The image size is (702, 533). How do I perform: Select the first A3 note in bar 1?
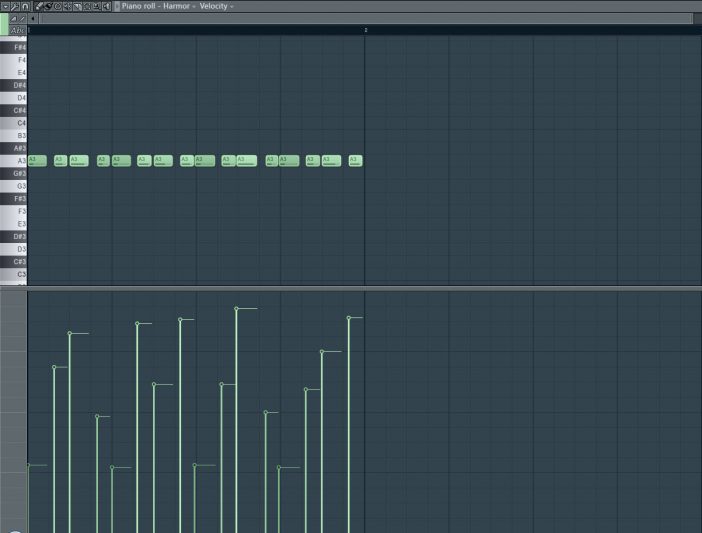tap(37, 161)
